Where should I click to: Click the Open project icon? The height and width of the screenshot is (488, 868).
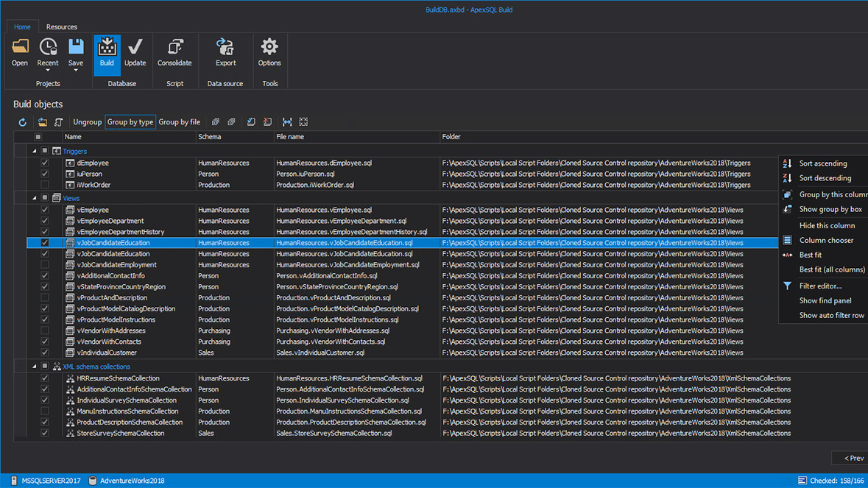point(20,47)
